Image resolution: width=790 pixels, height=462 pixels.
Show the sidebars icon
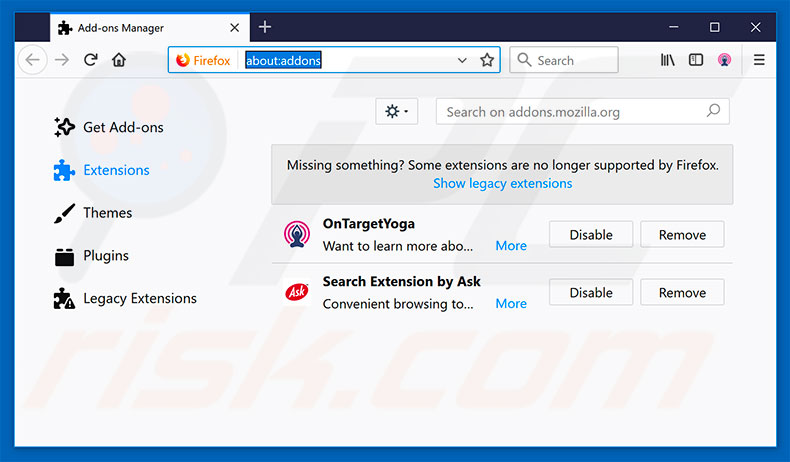coord(696,60)
